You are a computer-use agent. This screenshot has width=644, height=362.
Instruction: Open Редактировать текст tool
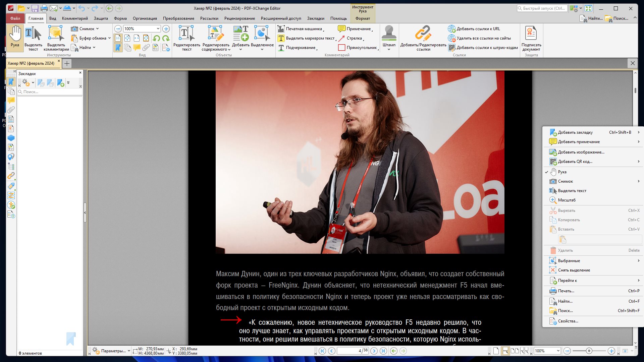[186, 38]
